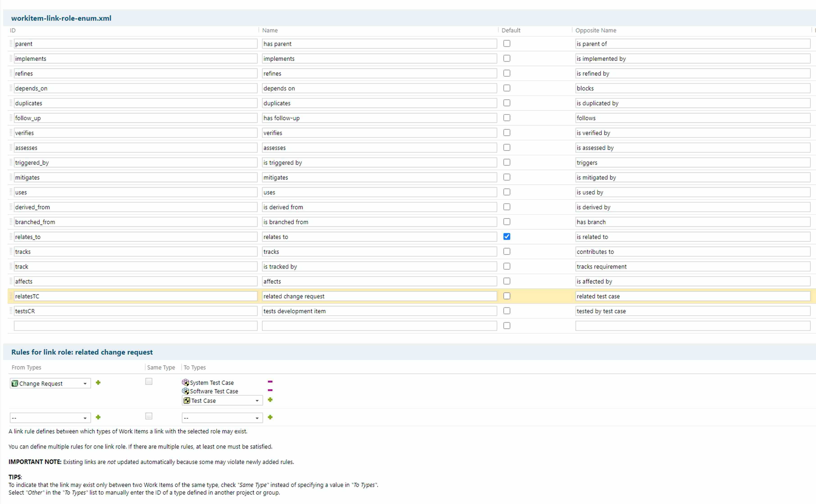Image resolution: width=816 pixels, height=504 pixels.
Task: Open the Change Request From Types dropdown
Action: [x=50, y=383]
